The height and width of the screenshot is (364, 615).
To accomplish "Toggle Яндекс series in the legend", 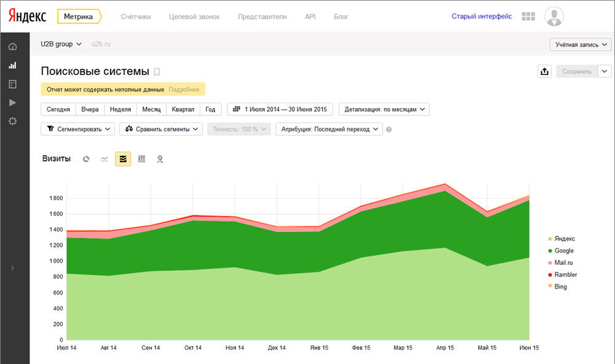I will (x=562, y=239).
